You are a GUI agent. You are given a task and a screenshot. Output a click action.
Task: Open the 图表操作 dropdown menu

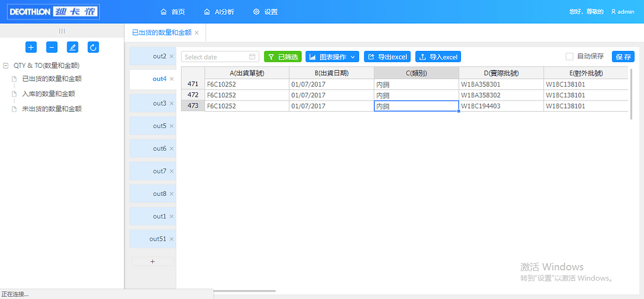click(x=332, y=57)
